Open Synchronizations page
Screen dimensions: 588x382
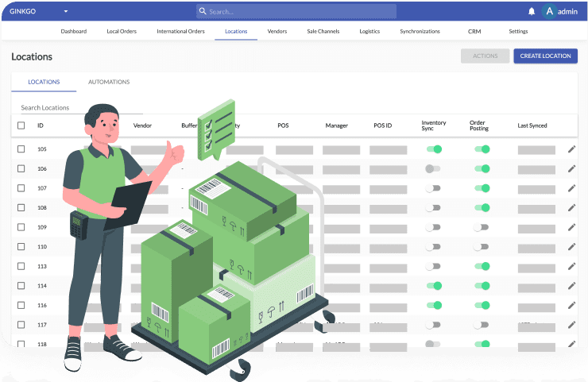[x=420, y=31]
